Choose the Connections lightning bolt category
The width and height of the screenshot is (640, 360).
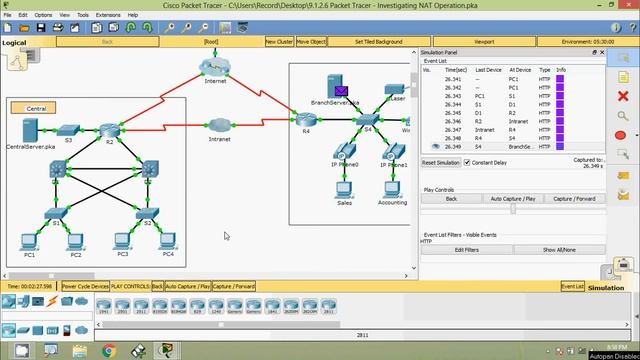pos(52,301)
